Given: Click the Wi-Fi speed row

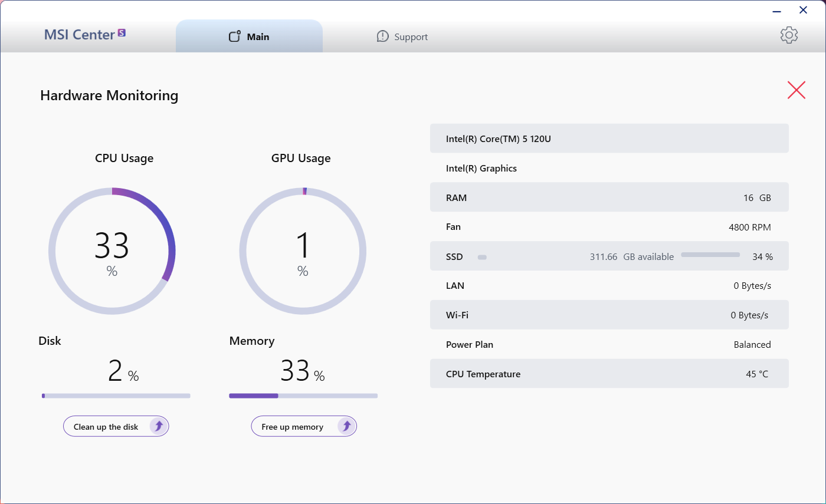Looking at the screenshot, I should 609,315.
